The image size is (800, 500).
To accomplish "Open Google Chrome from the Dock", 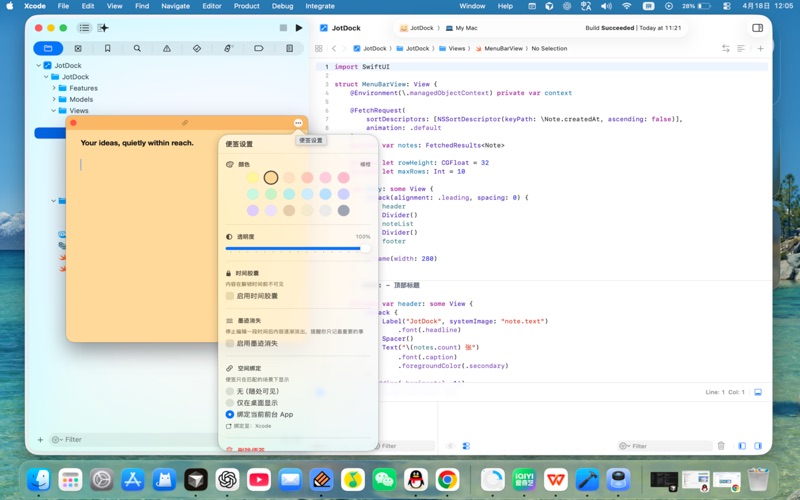I will coord(447,480).
